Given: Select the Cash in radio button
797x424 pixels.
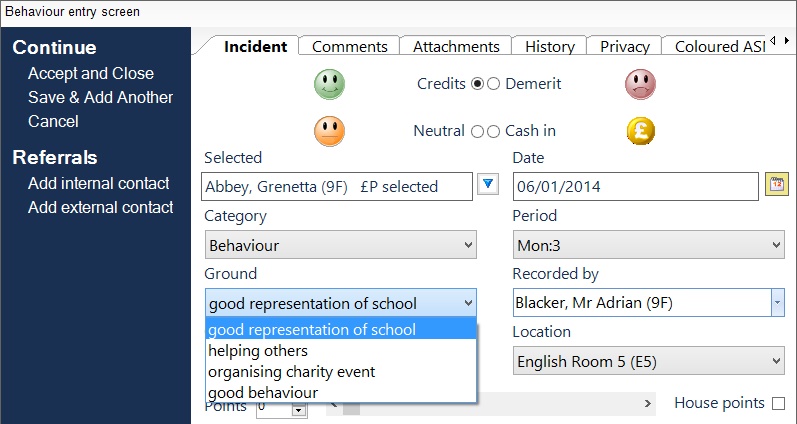Looking at the screenshot, I should [494, 132].
